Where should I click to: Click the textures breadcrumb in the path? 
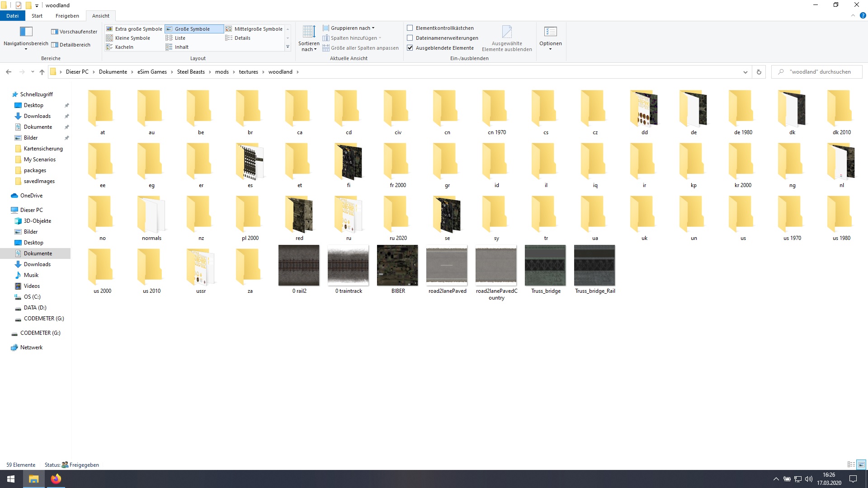click(248, 72)
